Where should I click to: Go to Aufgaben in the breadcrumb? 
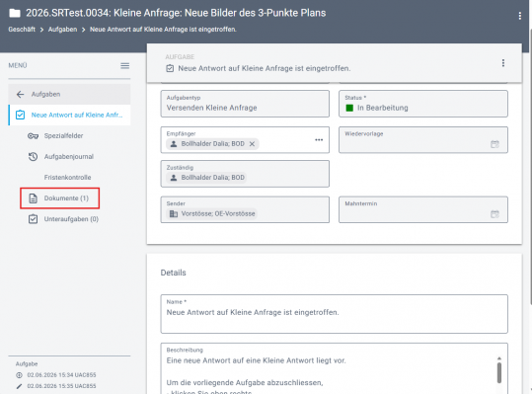click(x=62, y=30)
